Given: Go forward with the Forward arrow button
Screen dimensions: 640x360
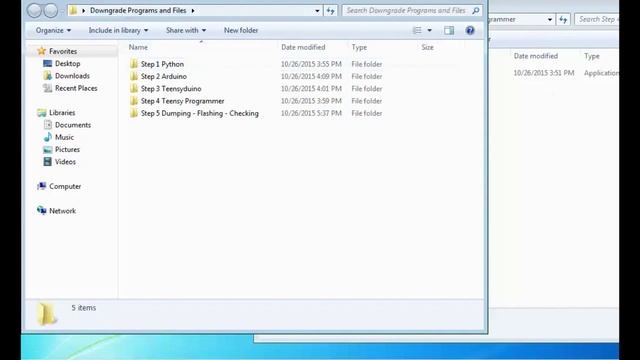Looking at the screenshot, I should pos(51,11).
